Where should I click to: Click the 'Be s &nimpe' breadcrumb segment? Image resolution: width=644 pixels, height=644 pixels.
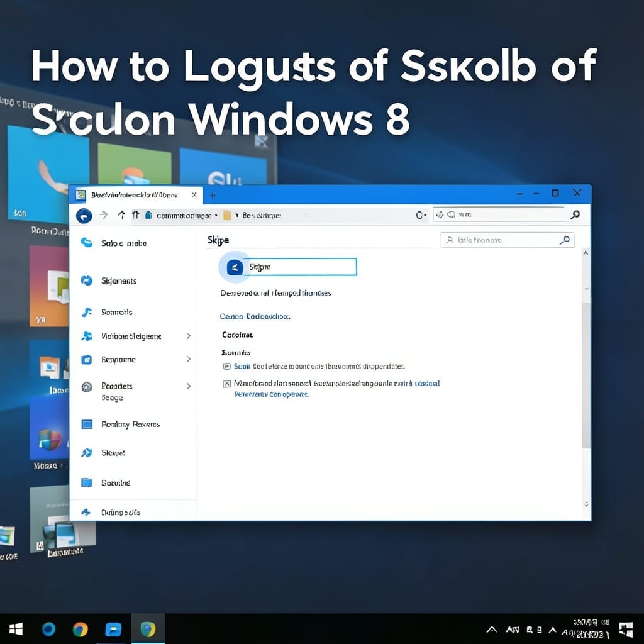[x=262, y=215]
